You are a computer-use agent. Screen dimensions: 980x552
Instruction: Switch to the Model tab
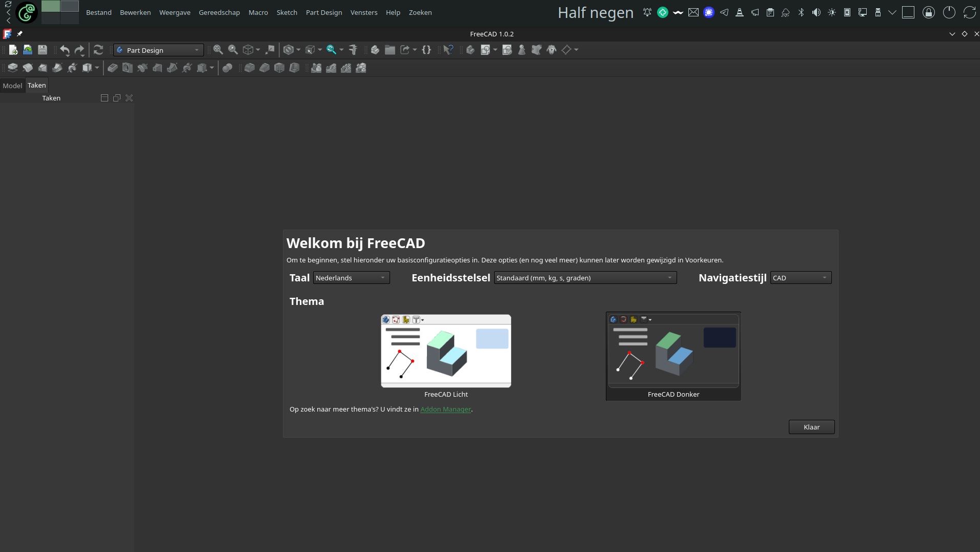click(x=12, y=86)
